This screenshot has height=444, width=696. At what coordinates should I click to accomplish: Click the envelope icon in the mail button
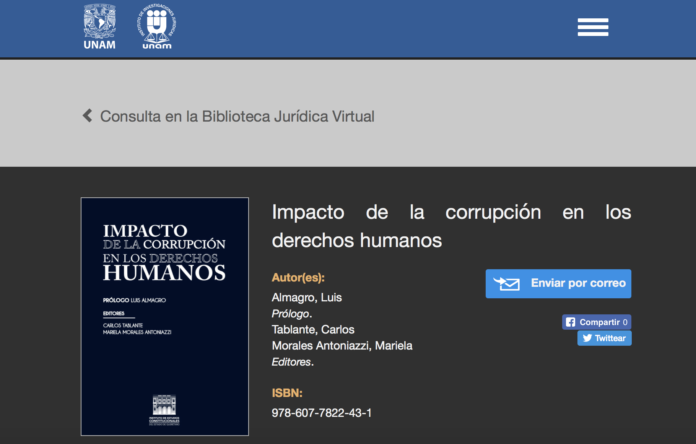pyautogui.click(x=507, y=284)
